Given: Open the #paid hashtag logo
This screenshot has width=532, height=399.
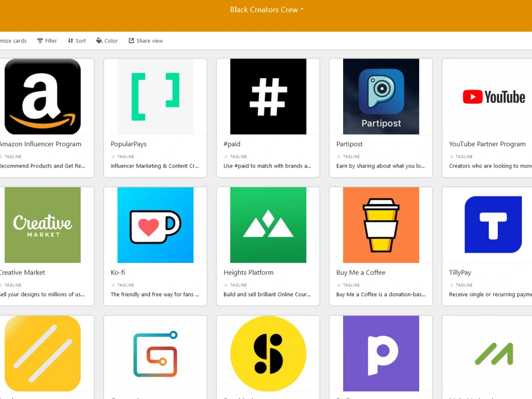Looking at the screenshot, I should coord(268,96).
